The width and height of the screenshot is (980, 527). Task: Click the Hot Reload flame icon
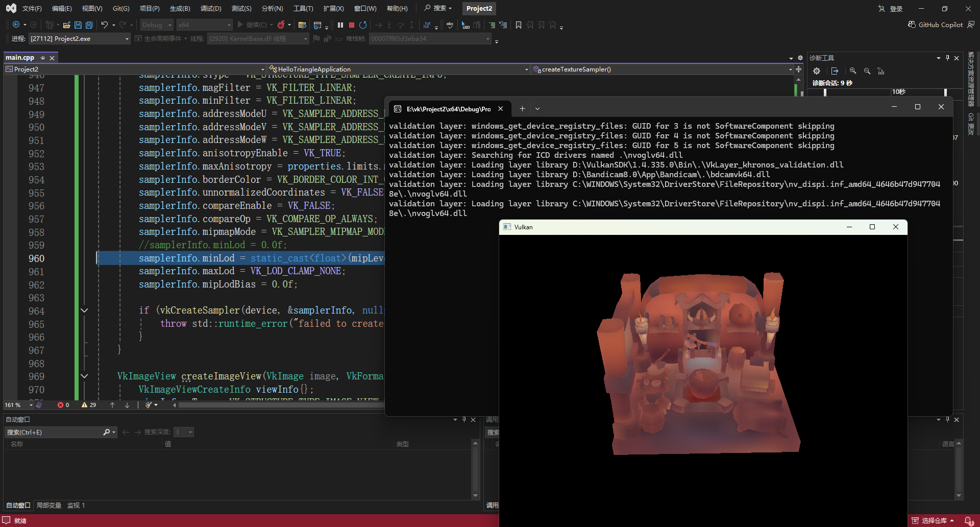(x=281, y=25)
